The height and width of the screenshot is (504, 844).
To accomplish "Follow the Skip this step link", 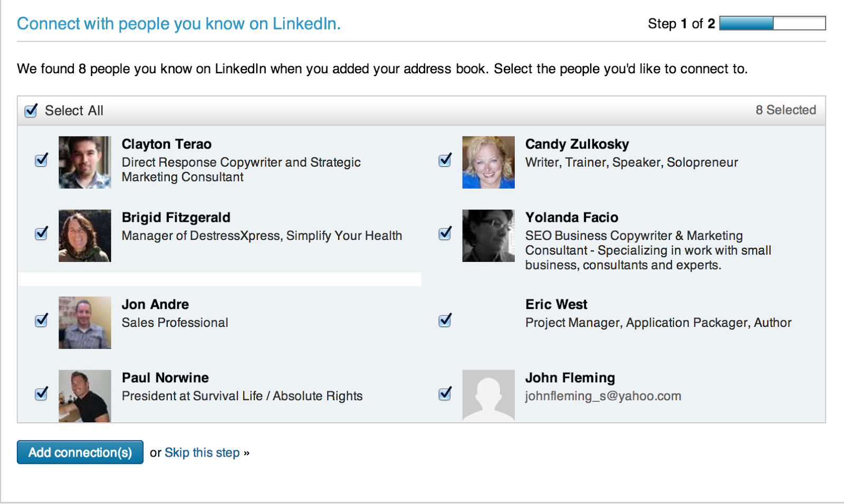I will pyautogui.click(x=202, y=453).
